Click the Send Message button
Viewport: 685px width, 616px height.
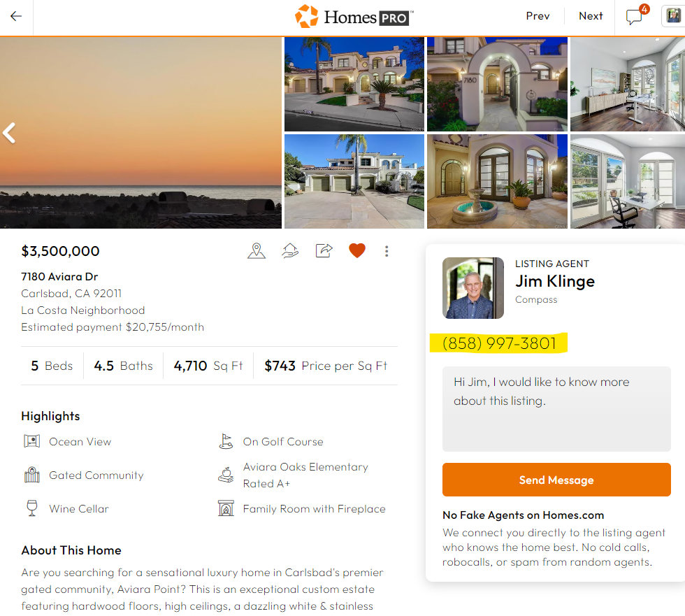(x=556, y=480)
